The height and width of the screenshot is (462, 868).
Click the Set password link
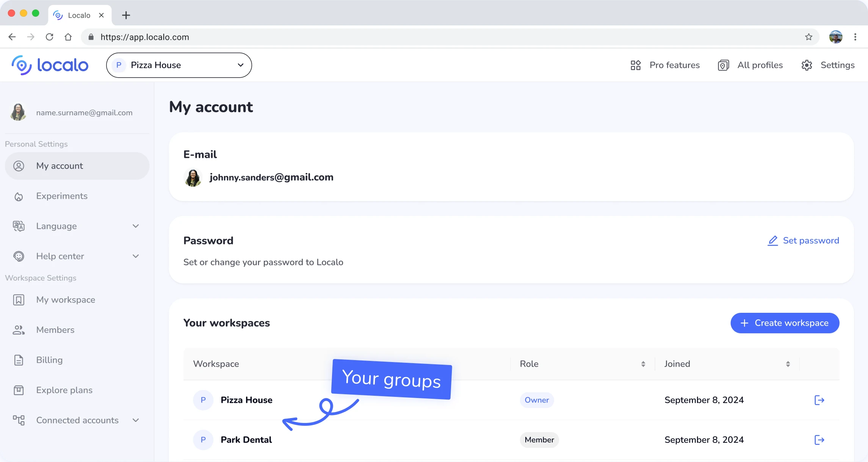(803, 240)
